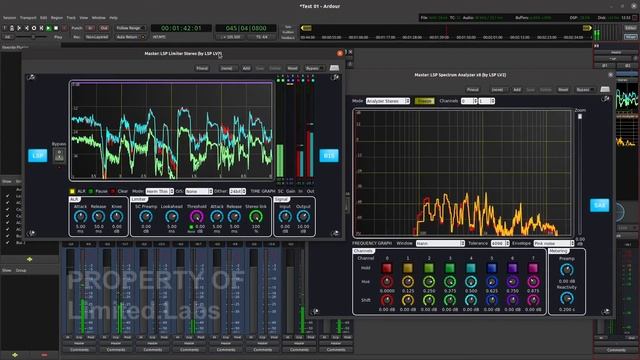Screen dimensions: 640x360
Task: Open the Session menu
Action: click(9, 18)
